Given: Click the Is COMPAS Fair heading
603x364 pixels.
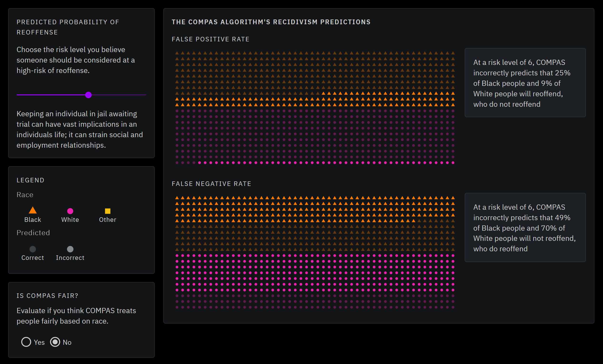Looking at the screenshot, I should tap(47, 296).
